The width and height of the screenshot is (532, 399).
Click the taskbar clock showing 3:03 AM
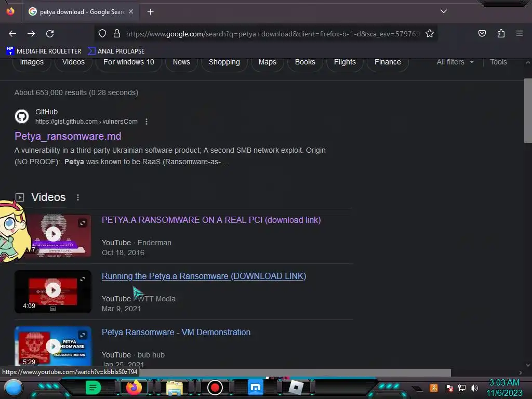tap(504, 388)
